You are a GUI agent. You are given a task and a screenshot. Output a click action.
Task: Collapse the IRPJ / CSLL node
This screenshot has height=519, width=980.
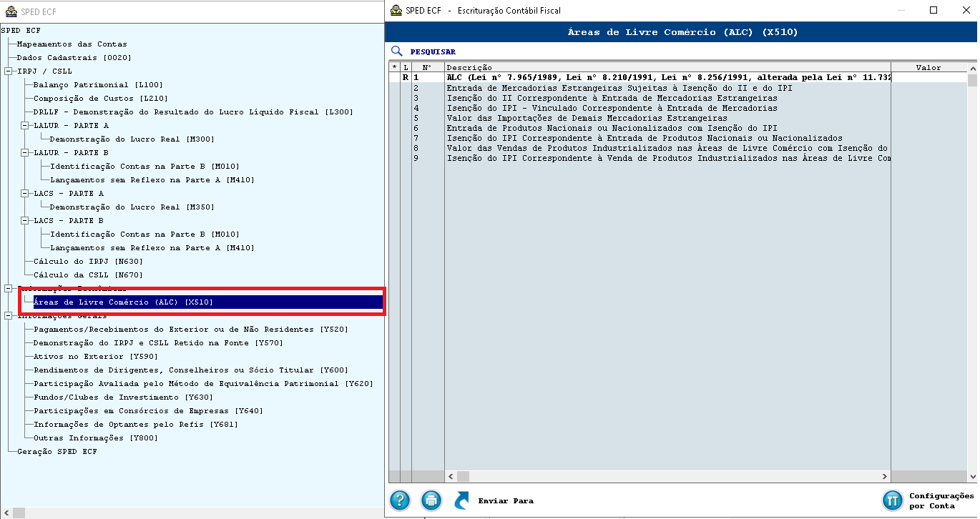click(x=8, y=71)
